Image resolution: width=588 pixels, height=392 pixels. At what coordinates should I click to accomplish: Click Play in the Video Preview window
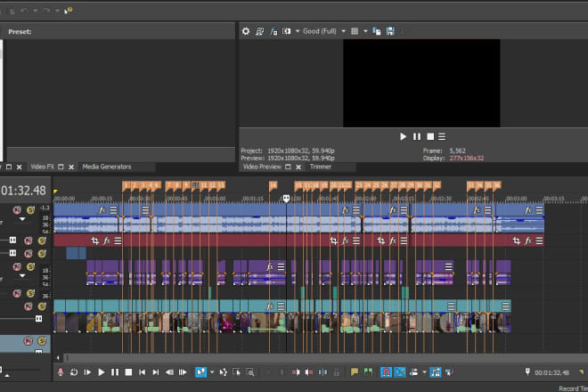pos(403,136)
